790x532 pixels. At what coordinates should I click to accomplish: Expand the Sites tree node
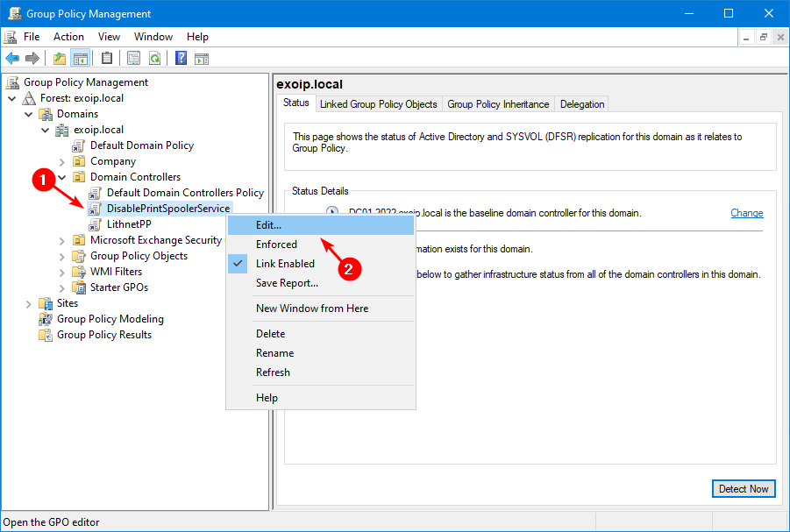(29, 303)
